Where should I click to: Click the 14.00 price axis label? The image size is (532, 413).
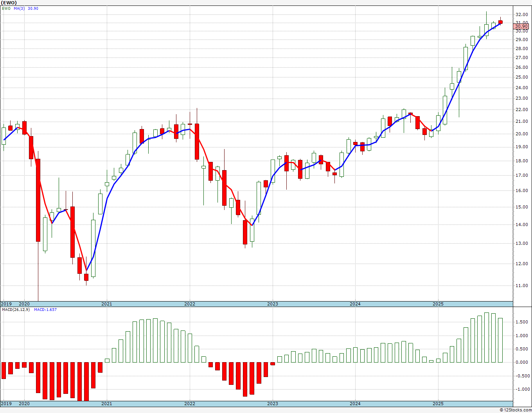[x=522, y=224]
